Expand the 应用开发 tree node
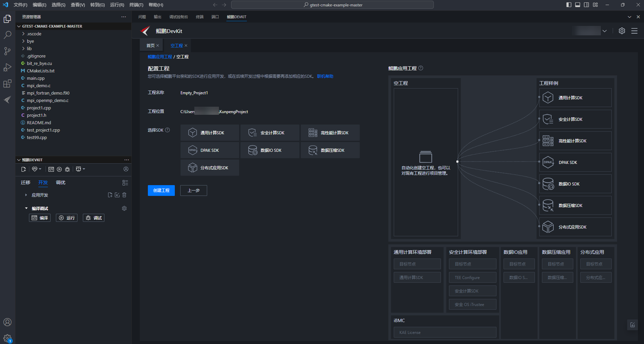 (x=26, y=195)
